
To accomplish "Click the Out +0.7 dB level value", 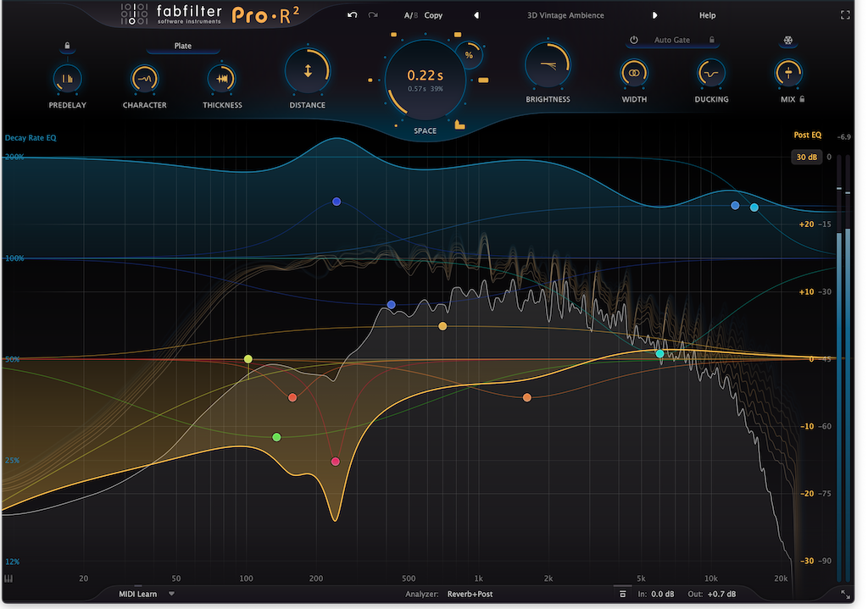I will coord(722,594).
